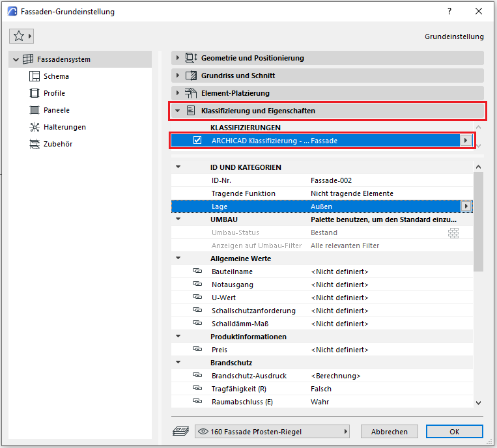Screen dimensions: 497x448
Task: Open the Lage value dropdown arrow
Action: tap(466, 206)
